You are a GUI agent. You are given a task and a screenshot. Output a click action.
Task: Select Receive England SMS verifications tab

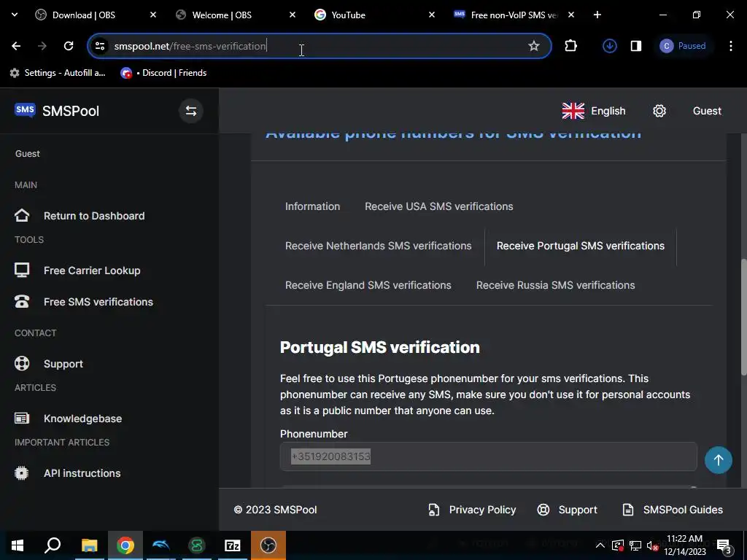point(368,285)
